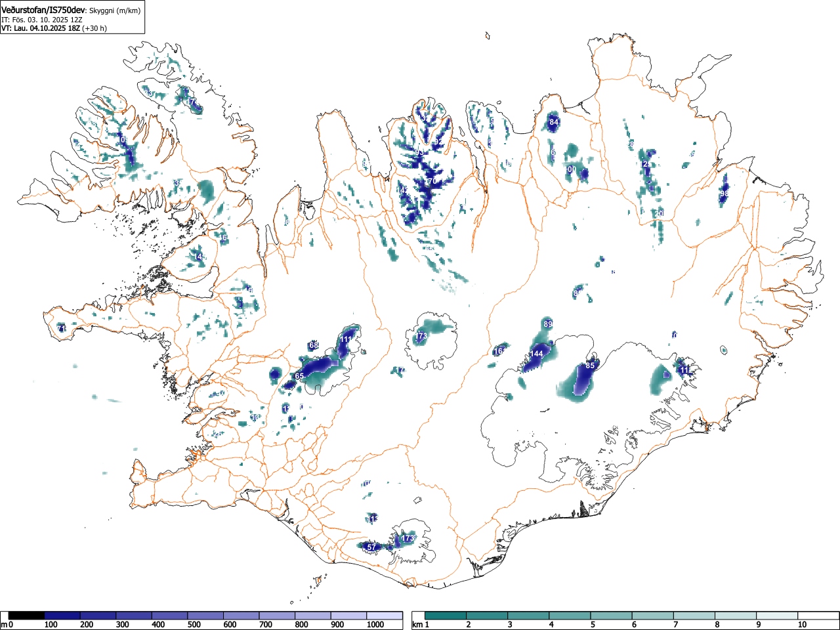Click the visibility value '71' on the western peninsula
This screenshot has width=840, height=630.
pos(61,327)
